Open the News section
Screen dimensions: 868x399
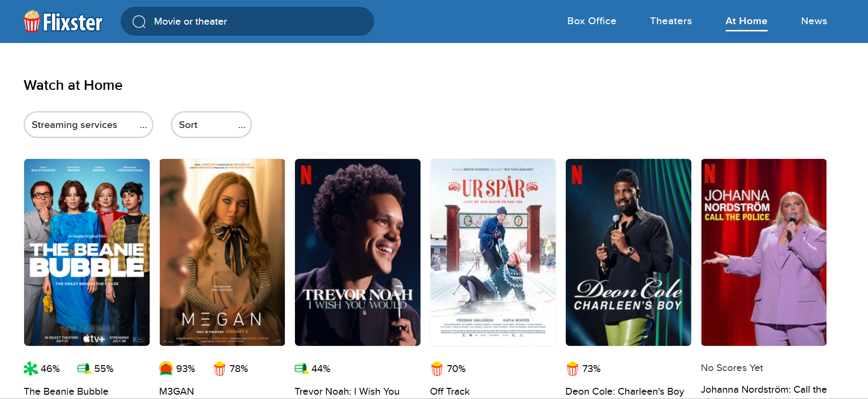(814, 21)
